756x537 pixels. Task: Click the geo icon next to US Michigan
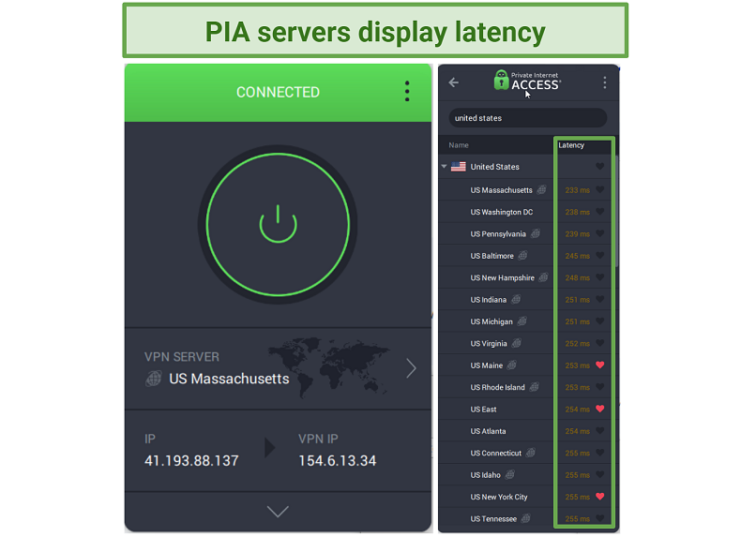[x=522, y=321]
